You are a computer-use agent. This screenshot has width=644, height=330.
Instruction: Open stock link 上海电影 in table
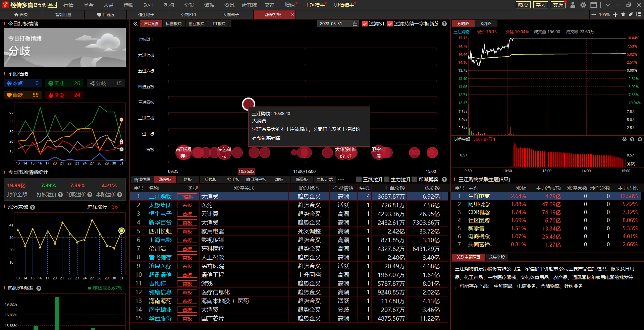160,240
